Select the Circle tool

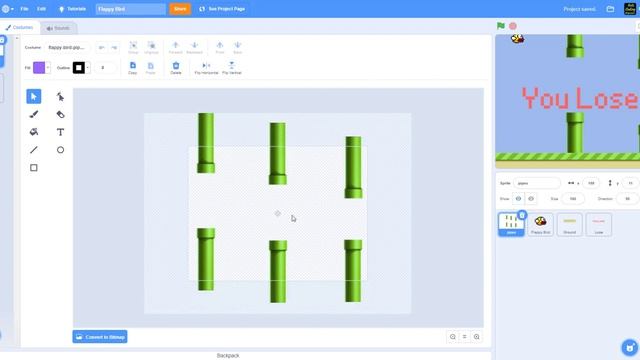coord(60,150)
